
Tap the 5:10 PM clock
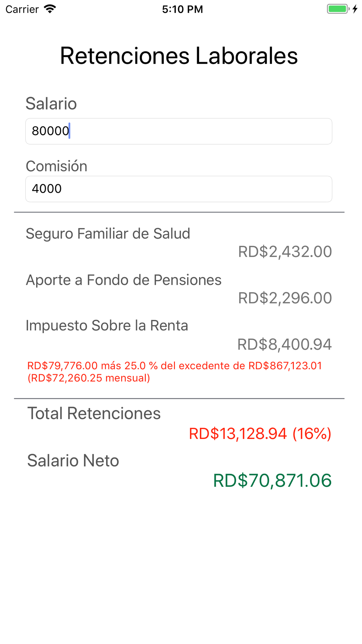click(x=182, y=9)
